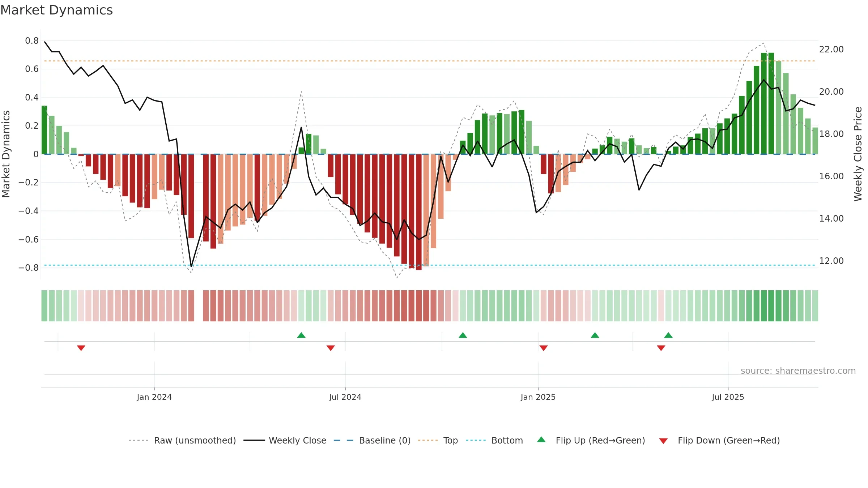Click the Raw (unsmoothed) legend entry
The width and height of the screenshot is (868, 488).
click(182, 440)
